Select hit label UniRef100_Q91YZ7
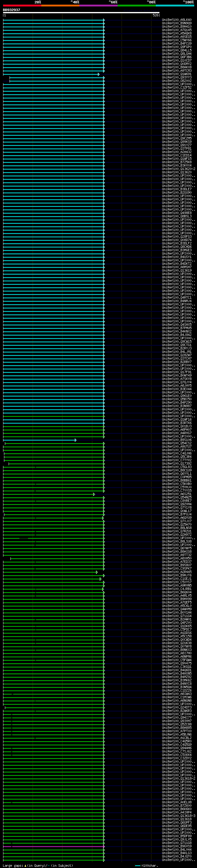Screen dimensions: 197x868 [x=177, y=145]
